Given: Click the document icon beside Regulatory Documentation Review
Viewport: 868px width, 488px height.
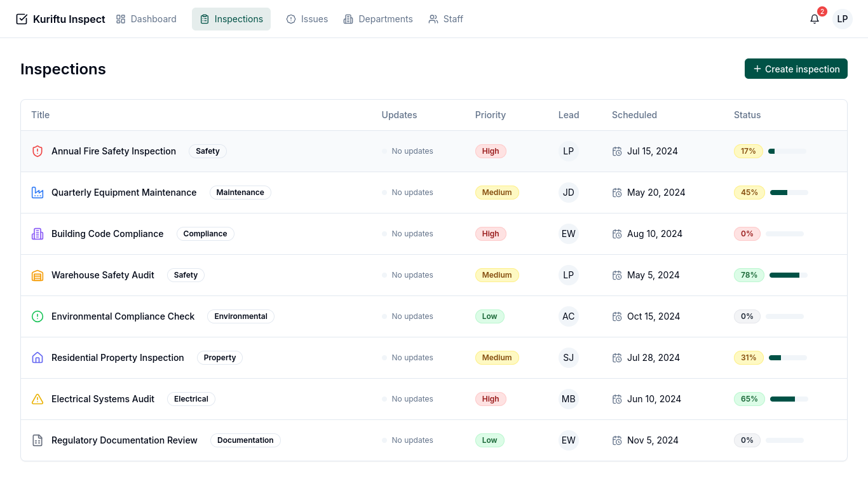Looking at the screenshot, I should [37, 440].
